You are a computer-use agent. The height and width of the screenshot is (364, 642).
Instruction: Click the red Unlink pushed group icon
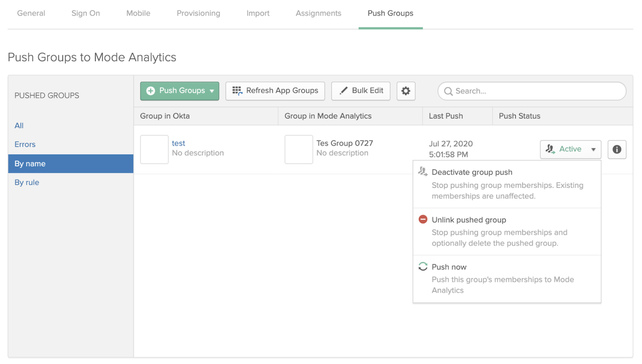(x=423, y=219)
